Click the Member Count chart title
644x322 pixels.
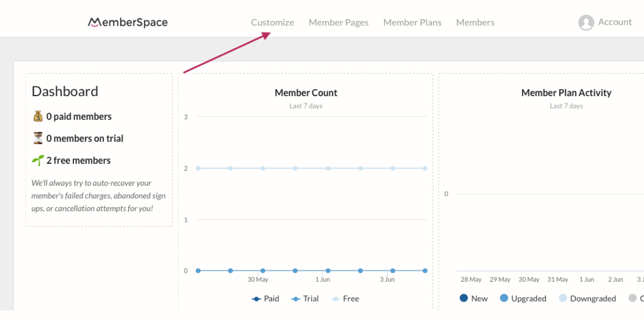tap(306, 93)
